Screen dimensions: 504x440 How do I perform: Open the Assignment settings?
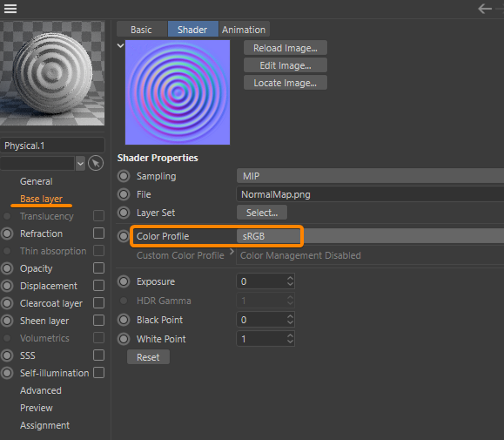(x=44, y=425)
